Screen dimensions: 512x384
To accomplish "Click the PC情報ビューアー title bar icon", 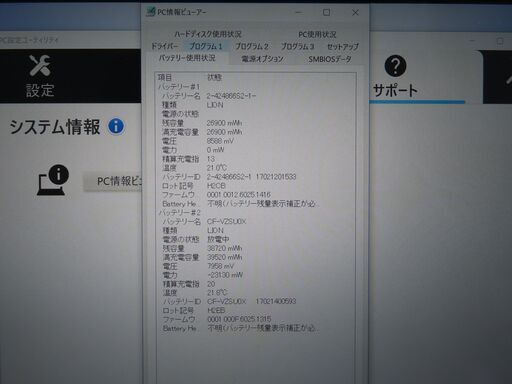I will [x=151, y=12].
